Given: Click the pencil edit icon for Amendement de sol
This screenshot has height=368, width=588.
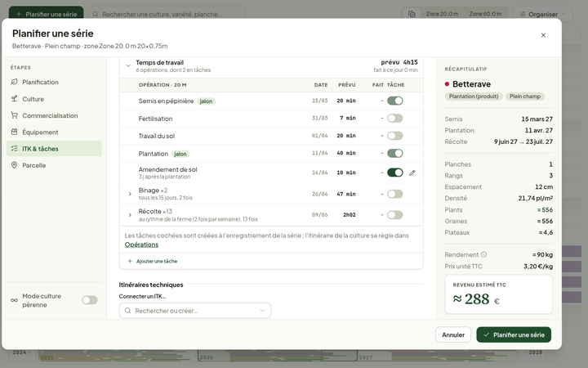Looking at the screenshot, I should tap(412, 173).
